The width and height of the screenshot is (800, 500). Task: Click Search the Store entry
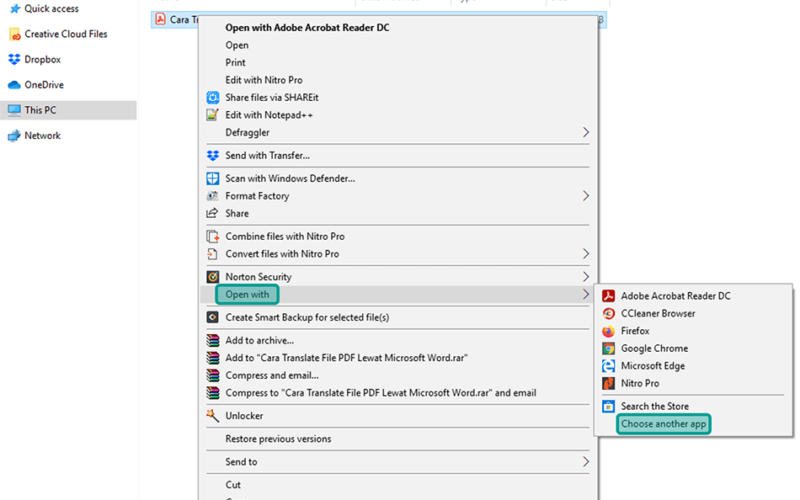(x=655, y=407)
